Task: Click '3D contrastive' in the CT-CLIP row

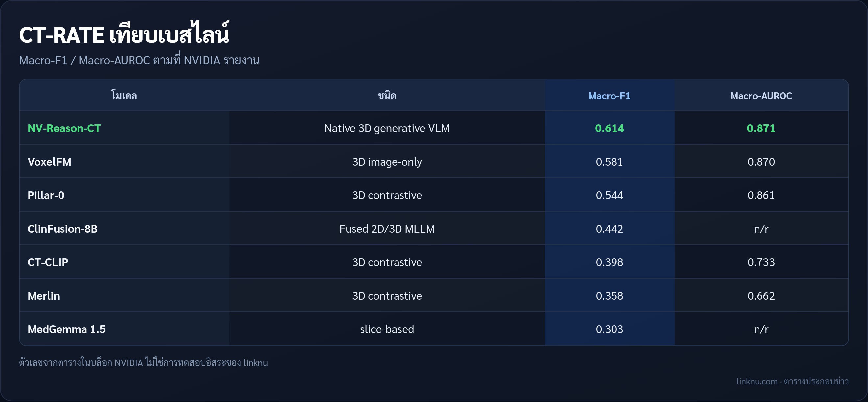Action: [x=387, y=262]
